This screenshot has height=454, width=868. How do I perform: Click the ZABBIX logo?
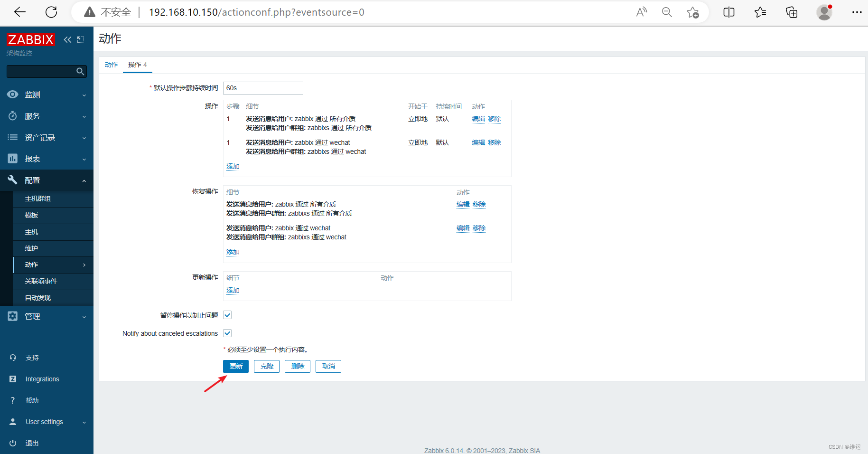click(30, 39)
